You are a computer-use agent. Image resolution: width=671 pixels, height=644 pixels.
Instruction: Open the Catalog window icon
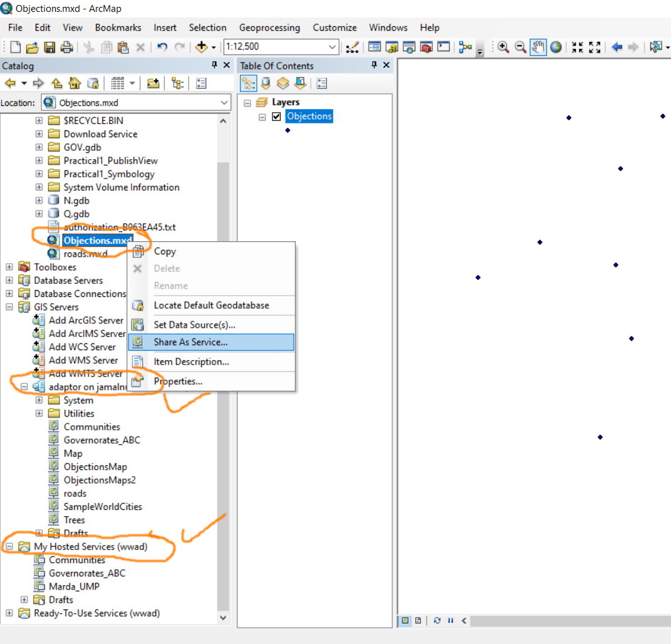(392, 47)
